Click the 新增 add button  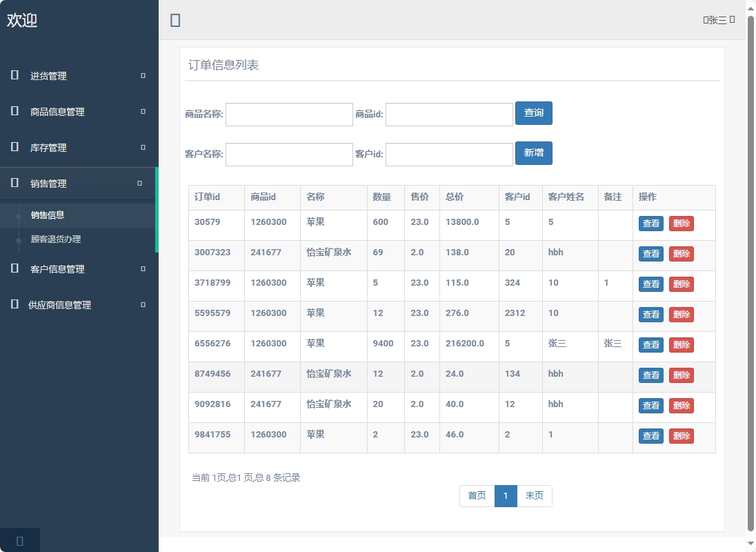(534, 153)
